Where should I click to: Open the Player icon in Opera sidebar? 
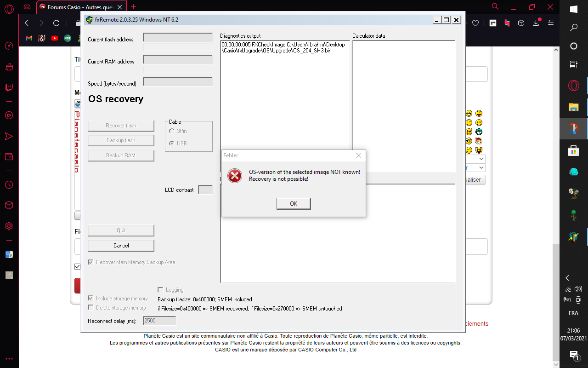click(9, 115)
